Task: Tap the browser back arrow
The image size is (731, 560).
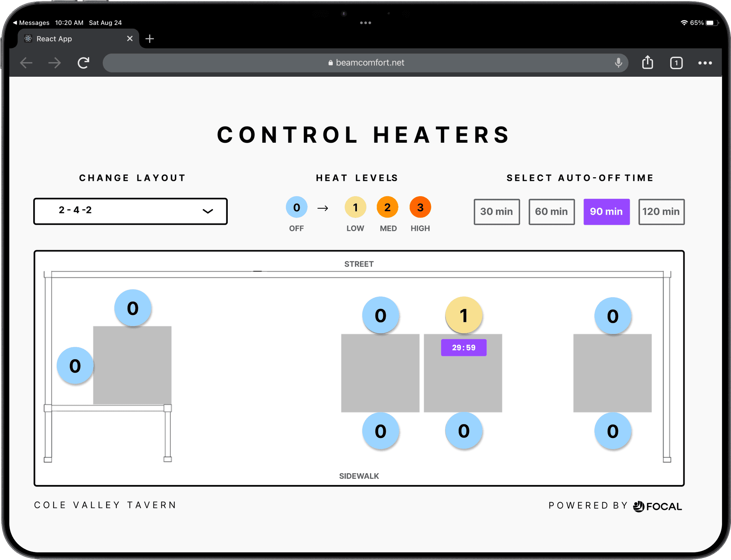Action: click(x=26, y=63)
